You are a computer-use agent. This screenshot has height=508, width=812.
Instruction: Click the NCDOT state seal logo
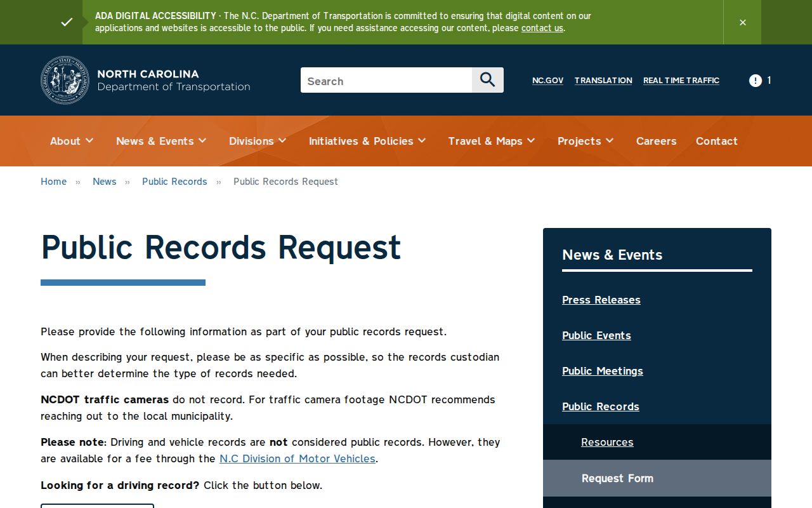[65, 80]
